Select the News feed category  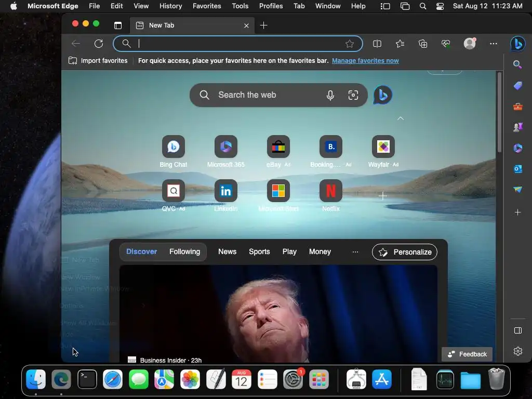click(228, 252)
